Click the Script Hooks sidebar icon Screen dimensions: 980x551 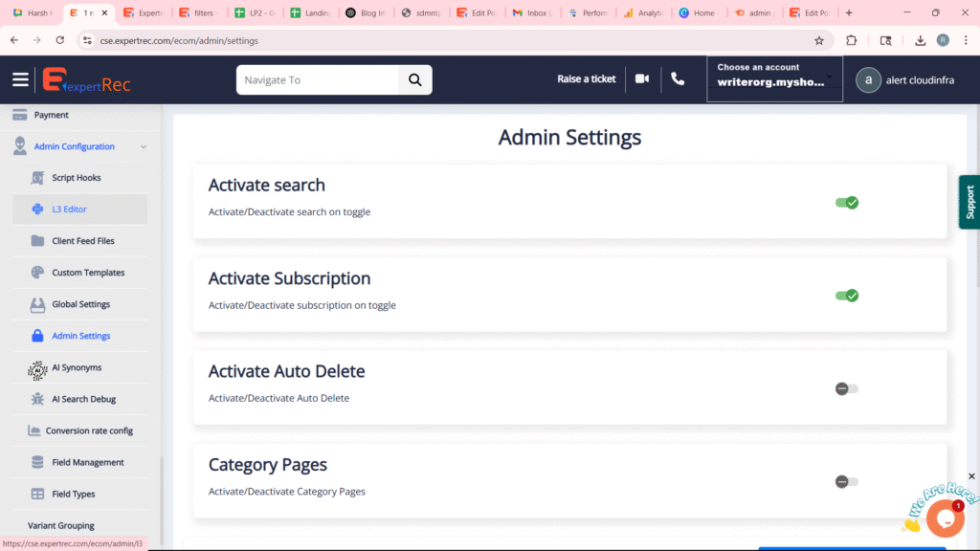[38, 178]
